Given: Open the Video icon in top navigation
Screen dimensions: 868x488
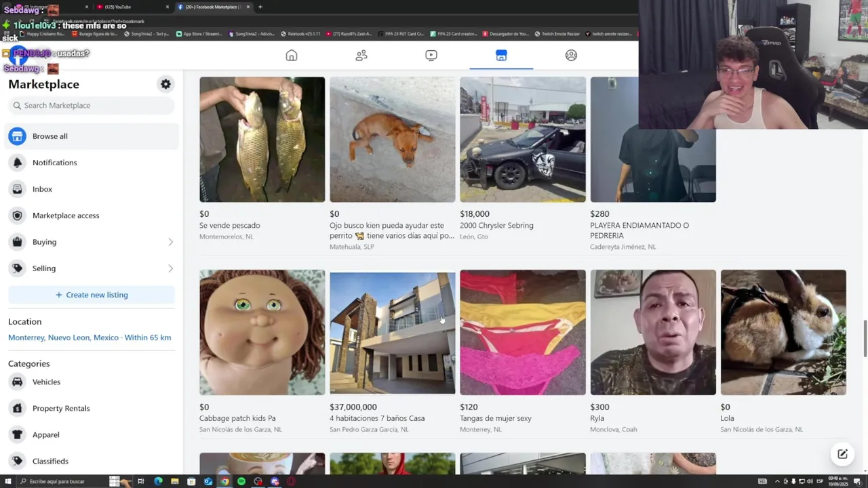Looking at the screenshot, I should pos(431,56).
